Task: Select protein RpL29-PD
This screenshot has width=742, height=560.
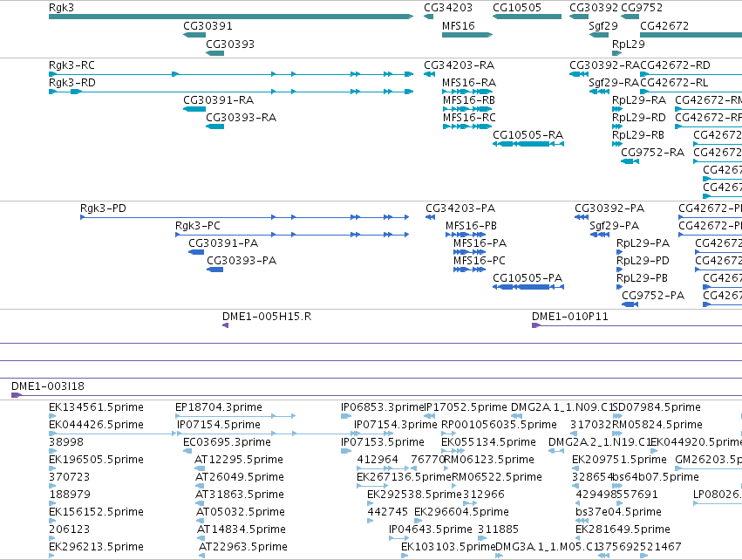Action: point(619,270)
